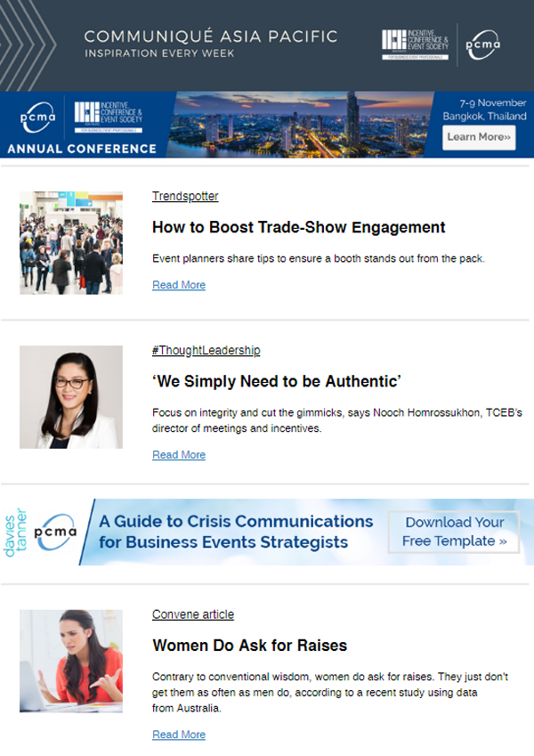Open the #ThoughtLeadership category link
534x756 pixels.
coord(206,351)
